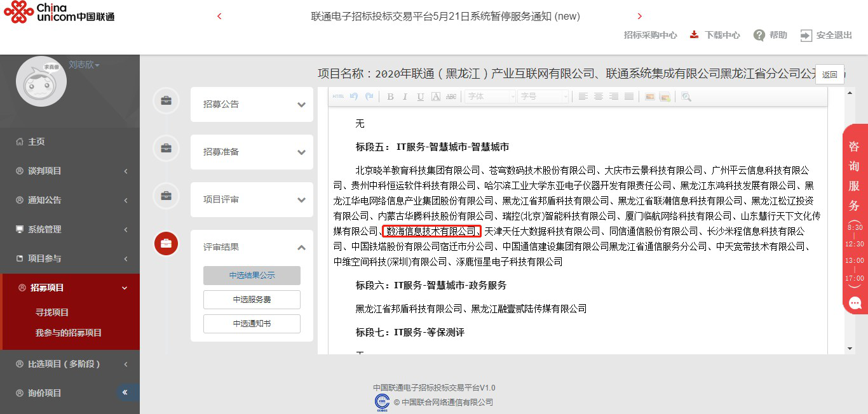Viewport: 868px width, 414px height.
Task: Center-align text
Action: pos(599,97)
